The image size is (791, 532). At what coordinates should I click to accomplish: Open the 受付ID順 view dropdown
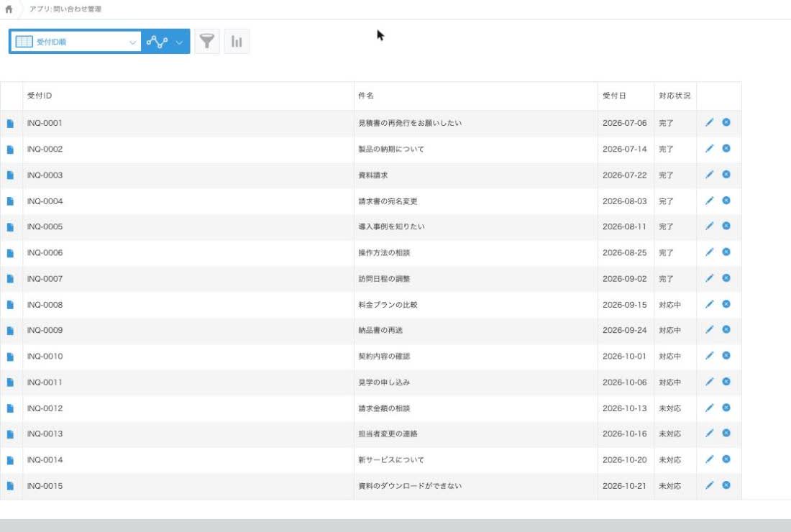point(76,42)
